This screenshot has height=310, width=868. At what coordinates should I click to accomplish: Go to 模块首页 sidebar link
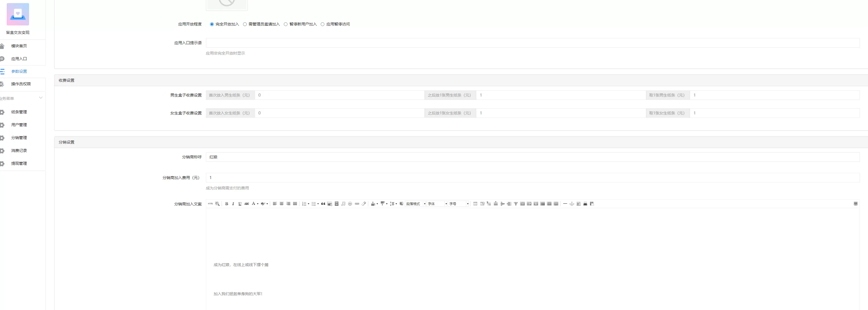coord(19,46)
